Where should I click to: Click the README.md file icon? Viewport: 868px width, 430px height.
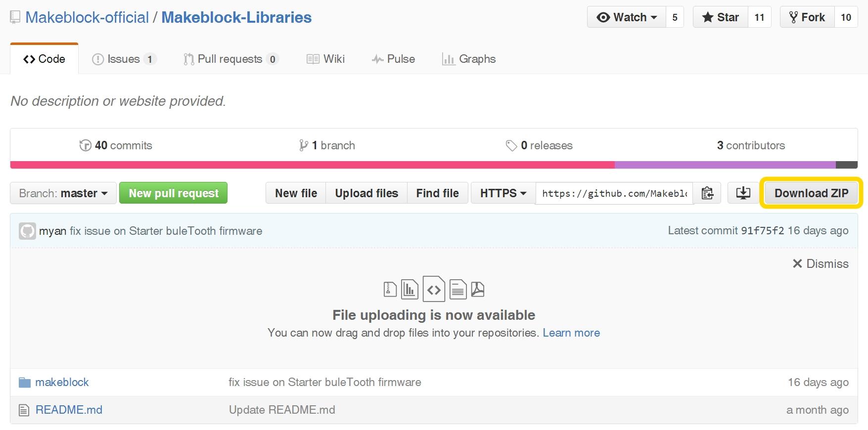pyautogui.click(x=24, y=410)
